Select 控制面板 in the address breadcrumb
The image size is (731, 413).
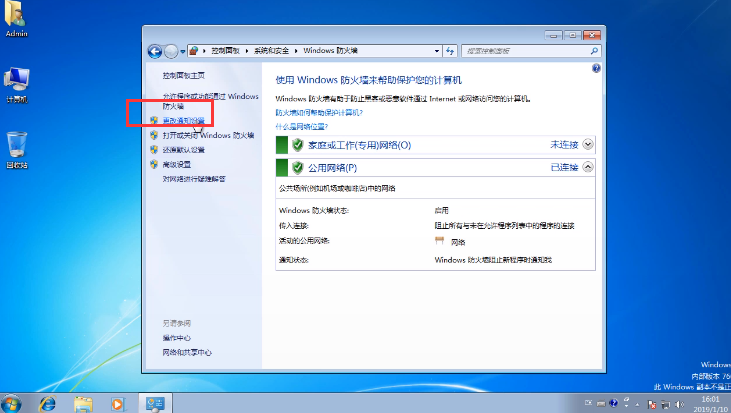[x=225, y=50]
